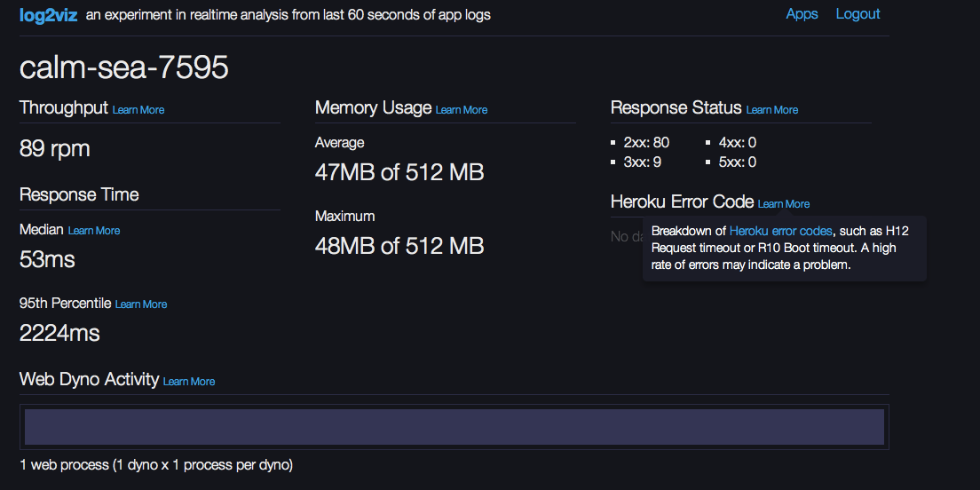980x490 pixels.
Task: Click the 2224ms percentile value
Action: click(59, 334)
